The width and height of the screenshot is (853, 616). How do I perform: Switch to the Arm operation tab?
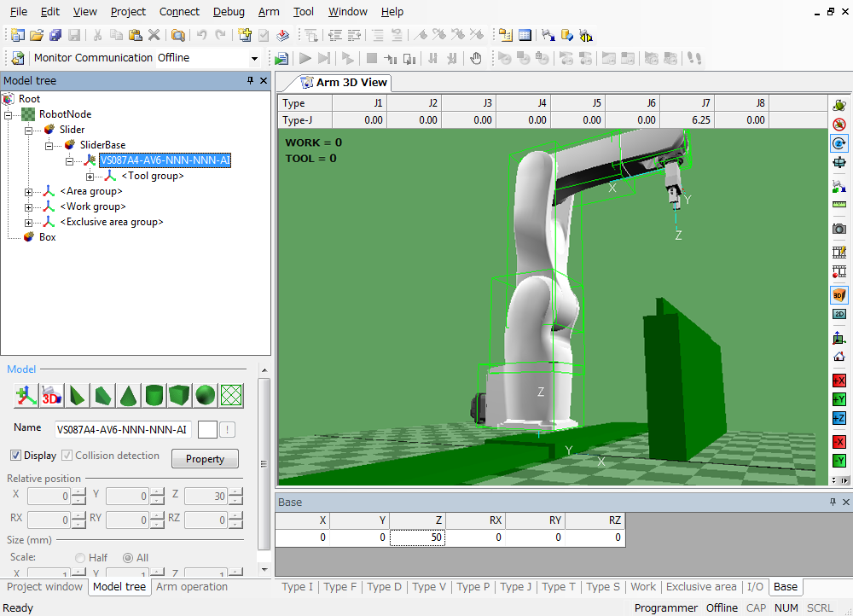click(192, 587)
